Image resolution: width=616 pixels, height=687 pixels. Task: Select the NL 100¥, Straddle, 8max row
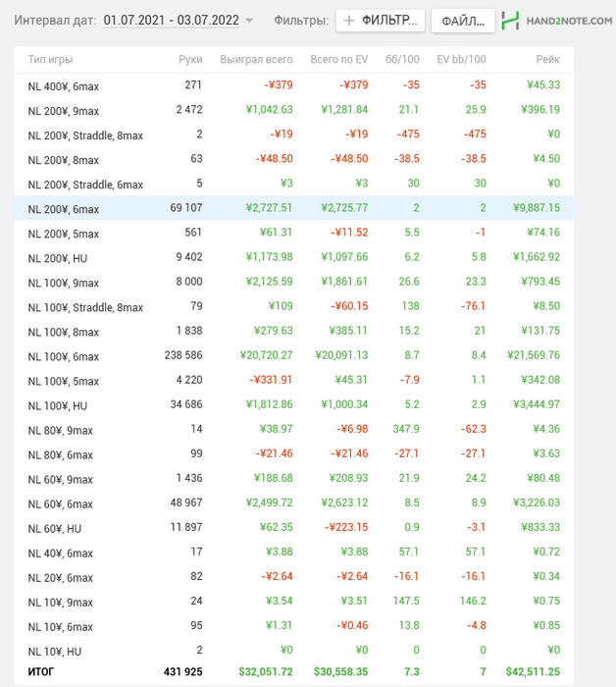point(293,306)
